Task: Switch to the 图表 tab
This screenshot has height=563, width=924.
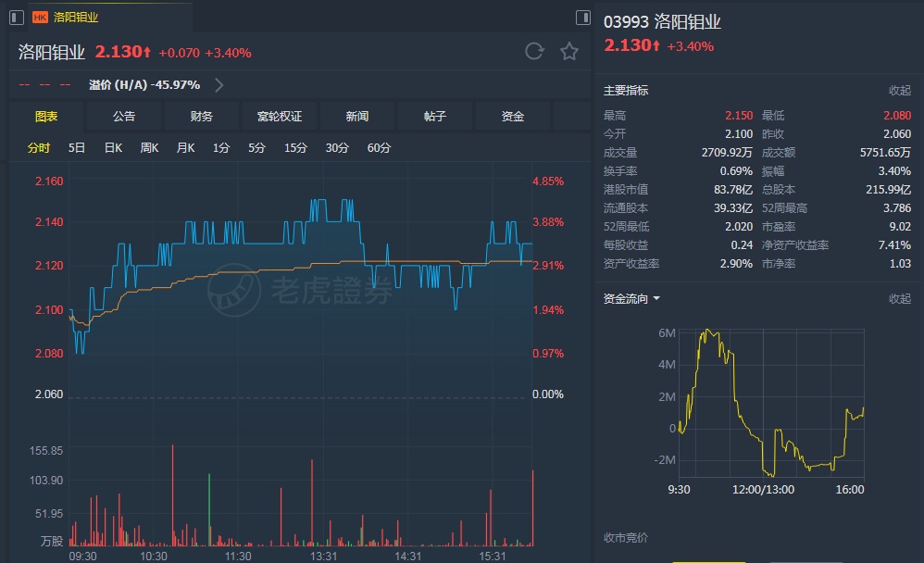Action: click(46, 116)
